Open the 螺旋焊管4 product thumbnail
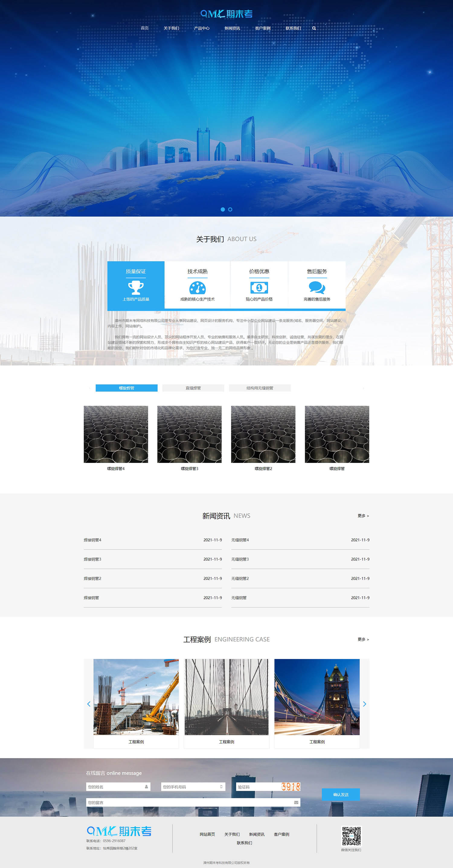The image size is (453, 868). point(116,434)
